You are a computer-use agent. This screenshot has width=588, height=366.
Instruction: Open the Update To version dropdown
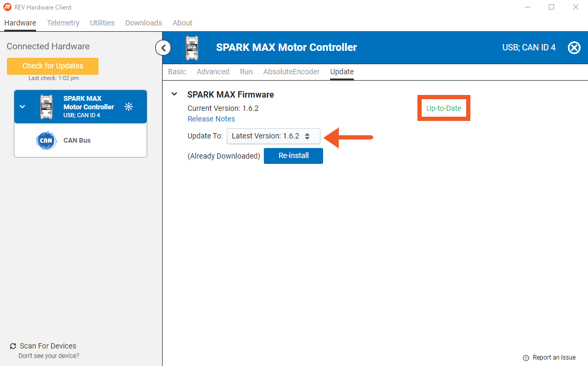273,136
